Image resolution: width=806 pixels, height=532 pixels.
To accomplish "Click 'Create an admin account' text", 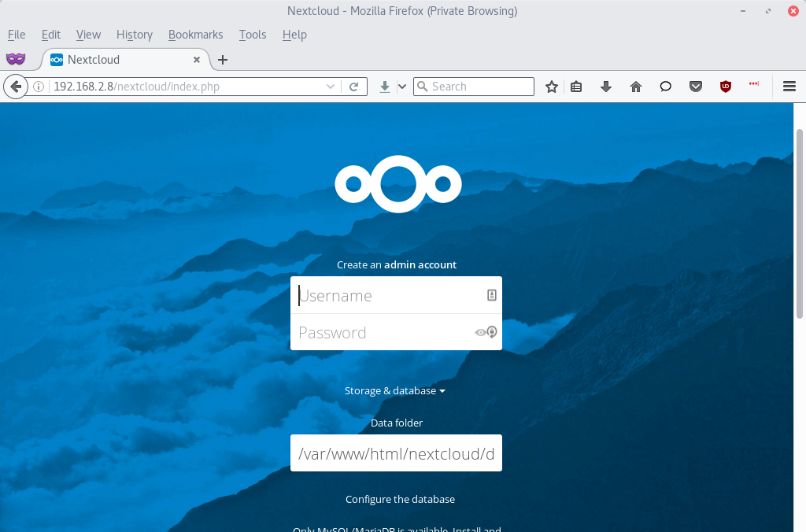I will tap(397, 264).
